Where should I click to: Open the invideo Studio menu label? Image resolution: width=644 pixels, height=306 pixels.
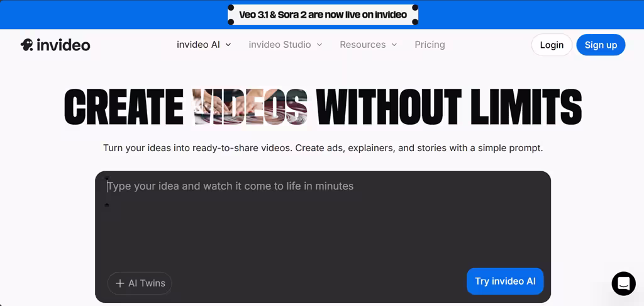pos(280,45)
